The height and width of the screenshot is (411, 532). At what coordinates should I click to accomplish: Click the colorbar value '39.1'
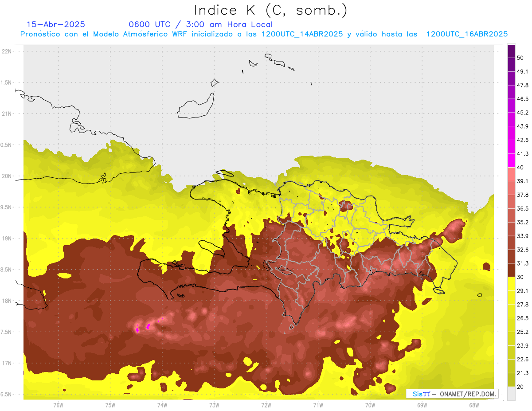pyautogui.click(x=523, y=181)
